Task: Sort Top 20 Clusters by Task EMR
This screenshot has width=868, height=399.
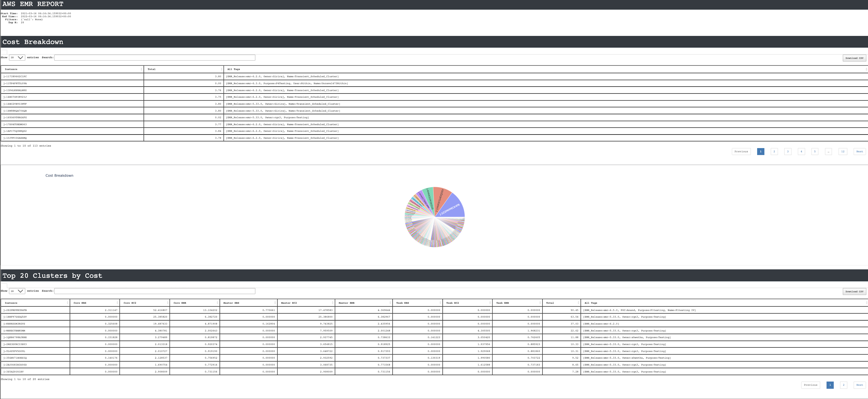Action: [x=517, y=303]
